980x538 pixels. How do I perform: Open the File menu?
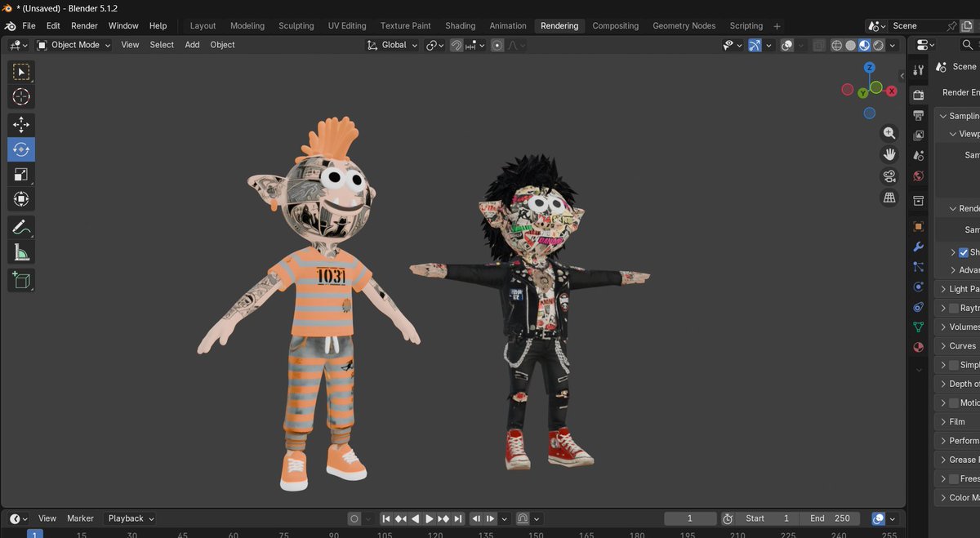[x=29, y=26]
